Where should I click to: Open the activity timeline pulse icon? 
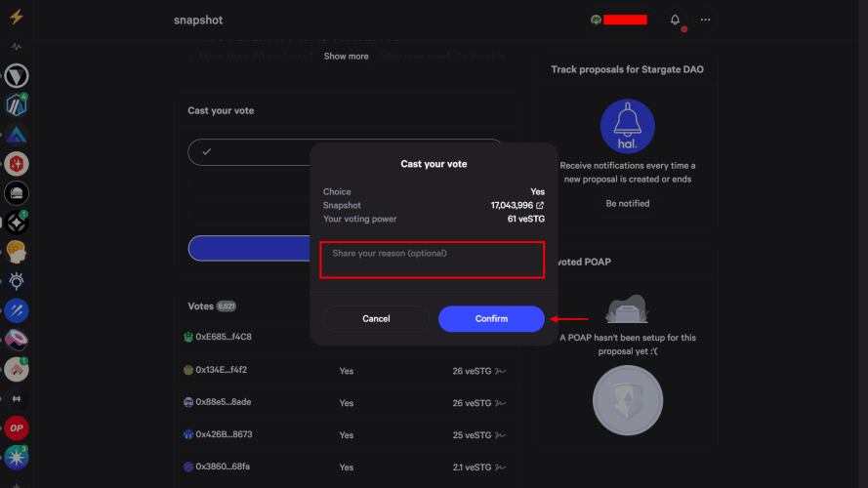pyautogui.click(x=17, y=47)
